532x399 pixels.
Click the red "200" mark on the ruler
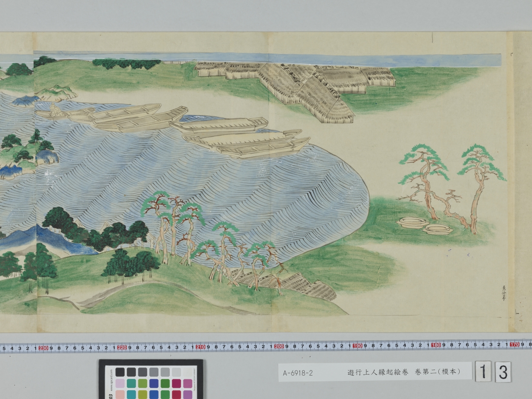279,346
